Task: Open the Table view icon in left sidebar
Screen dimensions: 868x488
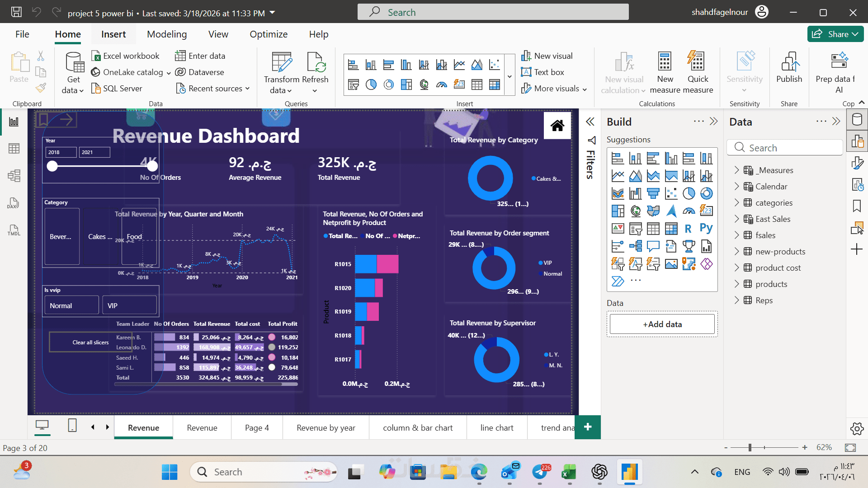Action: pos(14,149)
